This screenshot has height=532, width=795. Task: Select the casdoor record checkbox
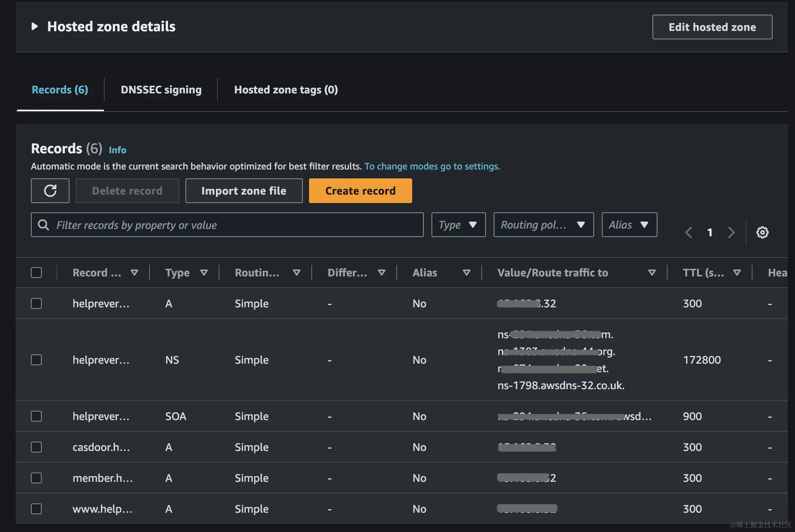pos(36,447)
